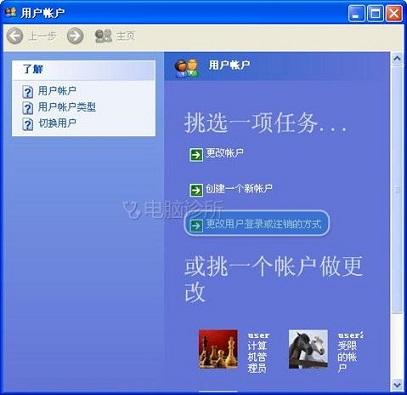Open the 用户帐户 help topic link
407x395 pixels.
pos(57,91)
